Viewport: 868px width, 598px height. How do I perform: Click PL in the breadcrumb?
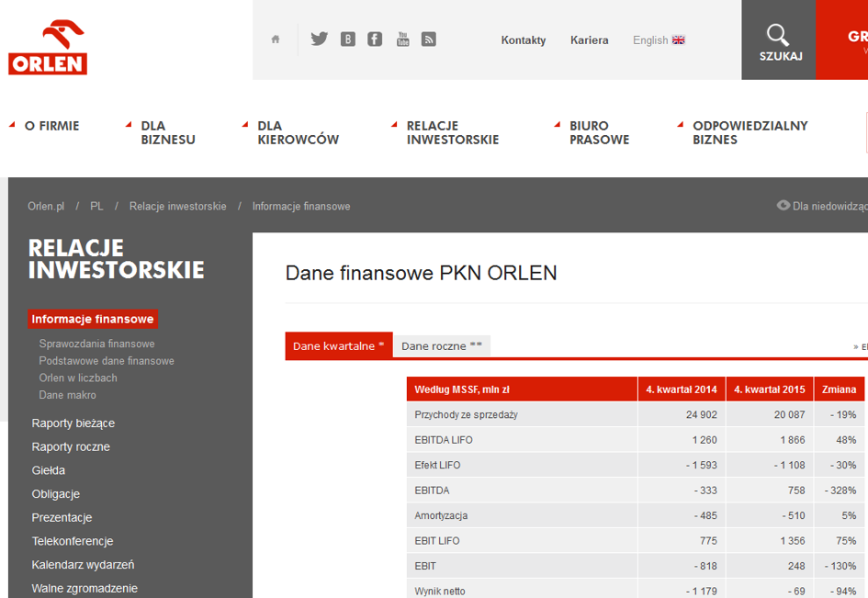96,206
